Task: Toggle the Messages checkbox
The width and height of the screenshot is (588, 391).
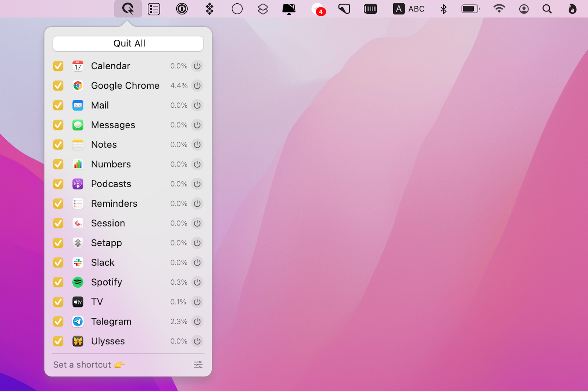Action: [58, 125]
